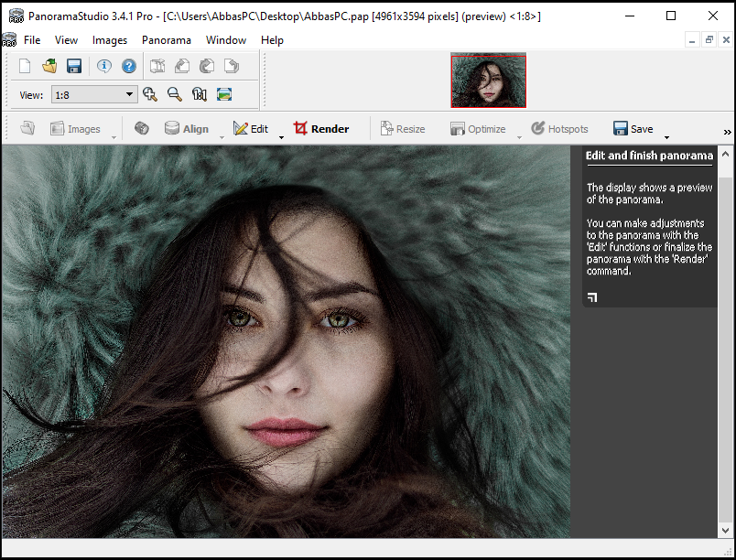Restore the inner document window

(709, 40)
